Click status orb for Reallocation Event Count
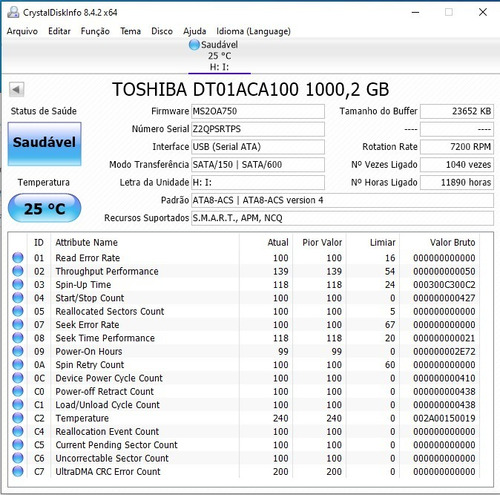 coord(18,431)
